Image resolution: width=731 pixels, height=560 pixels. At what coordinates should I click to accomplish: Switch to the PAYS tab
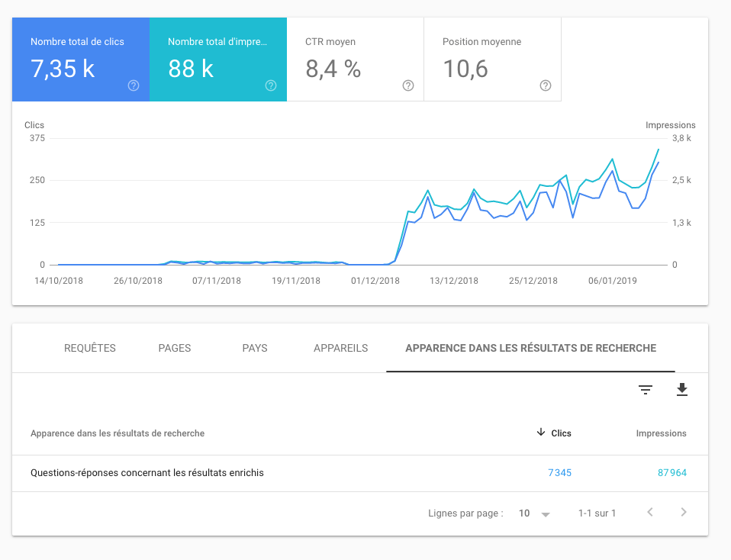[x=255, y=349]
